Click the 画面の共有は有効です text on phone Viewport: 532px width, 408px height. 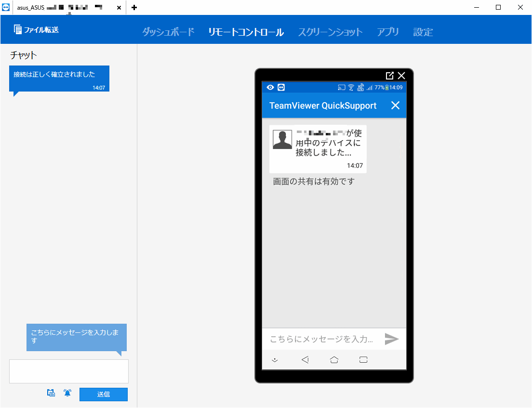coord(314,182)
